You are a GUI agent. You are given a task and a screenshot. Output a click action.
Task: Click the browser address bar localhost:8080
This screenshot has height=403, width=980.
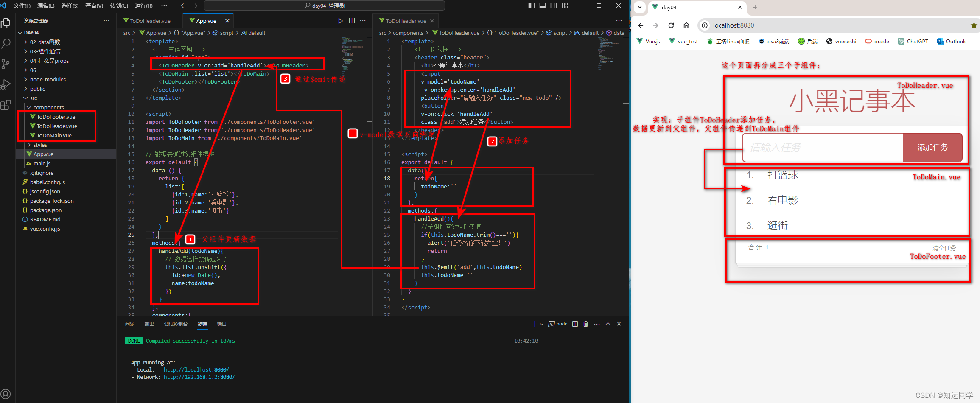[734, 25]
